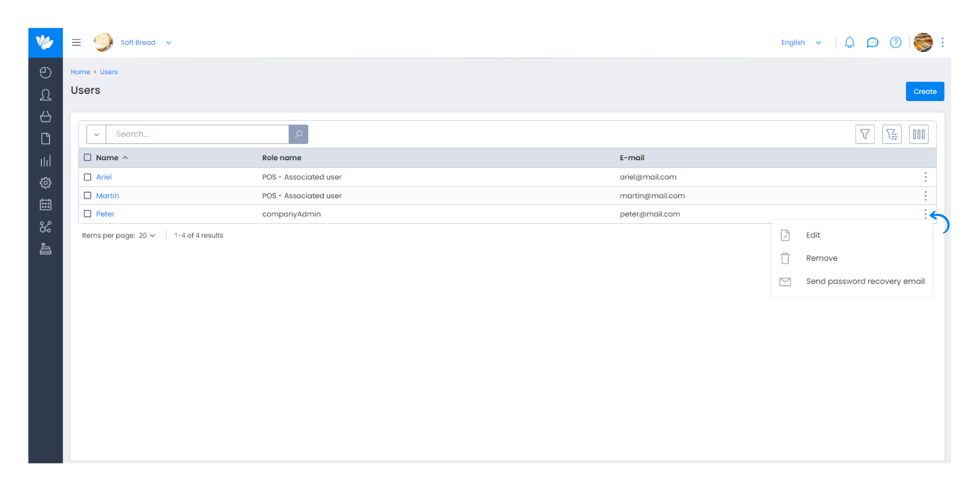The image size is (980, 492).
Task: Open the cash register sidebar icon
Action: [x=45, y=249]
